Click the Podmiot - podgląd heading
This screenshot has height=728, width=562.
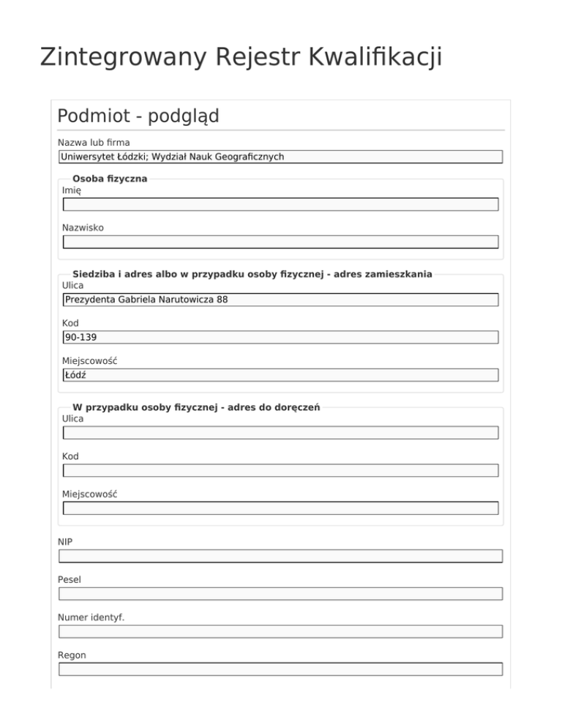coord(138,116)
